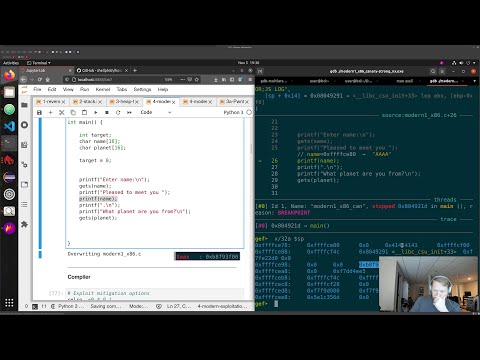Click the gets(planet) line in code cell

tap(98, 218)
